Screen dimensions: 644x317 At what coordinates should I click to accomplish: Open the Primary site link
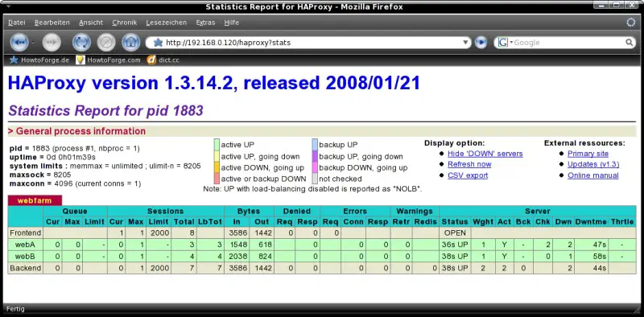pyautogui.click(x=588, y=154)
